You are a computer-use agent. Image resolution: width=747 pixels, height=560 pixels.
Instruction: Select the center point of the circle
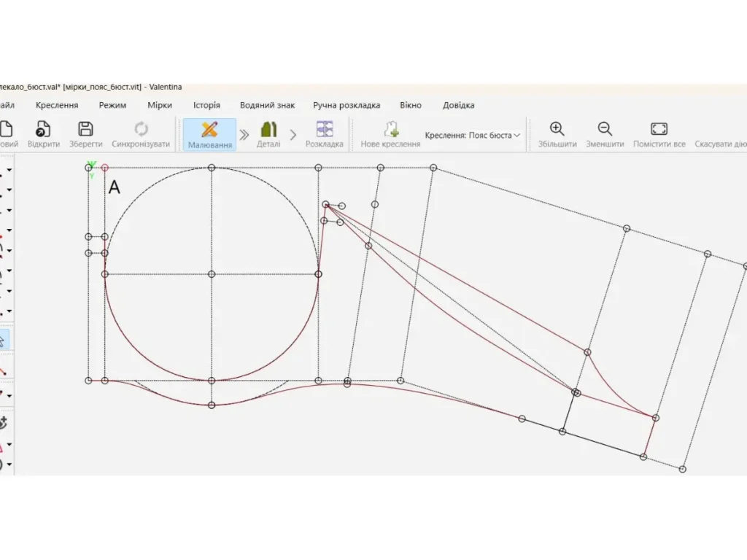(x=212, y=274)
